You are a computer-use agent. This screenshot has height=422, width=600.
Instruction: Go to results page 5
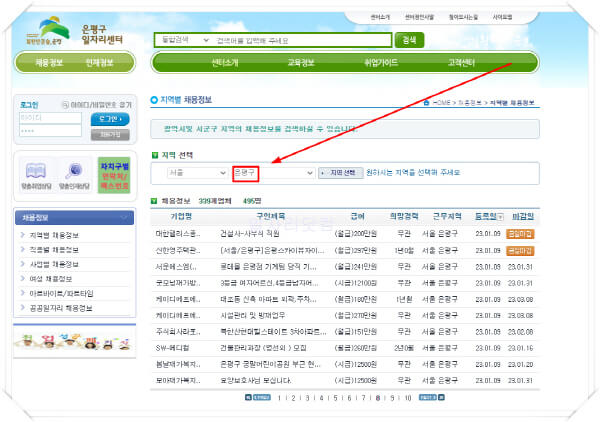(336, 398)
